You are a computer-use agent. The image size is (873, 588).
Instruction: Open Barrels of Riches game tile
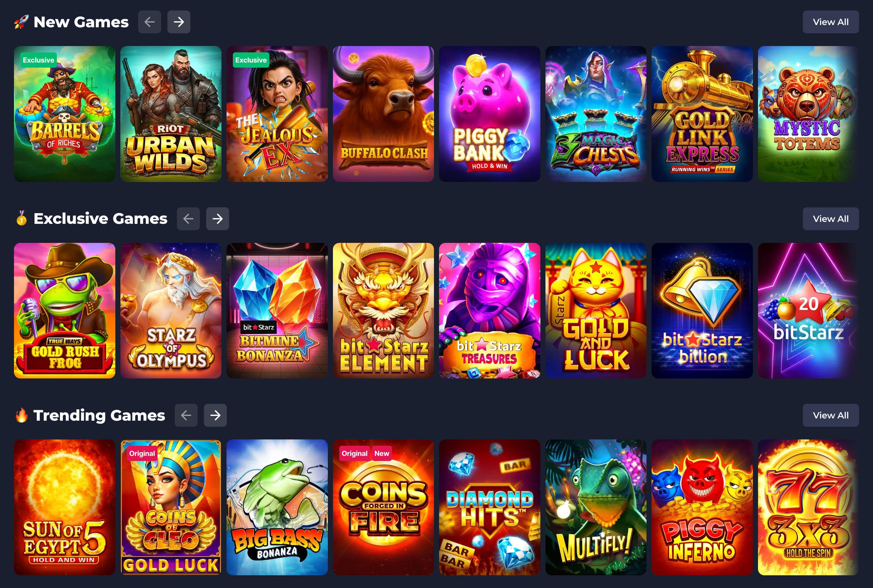point(64,114)
